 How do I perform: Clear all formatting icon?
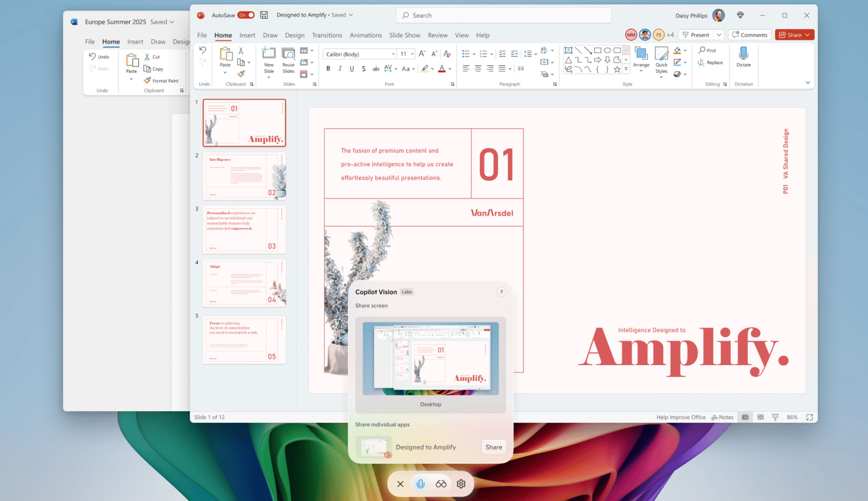[447, 54]
